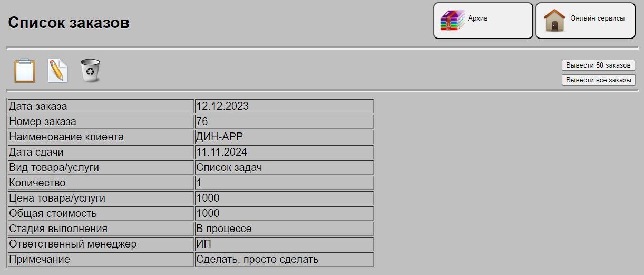Select the Вид товара/услуги label cell
The width and height of the screenshot is (644, 275).
click(x=101, y=167)
